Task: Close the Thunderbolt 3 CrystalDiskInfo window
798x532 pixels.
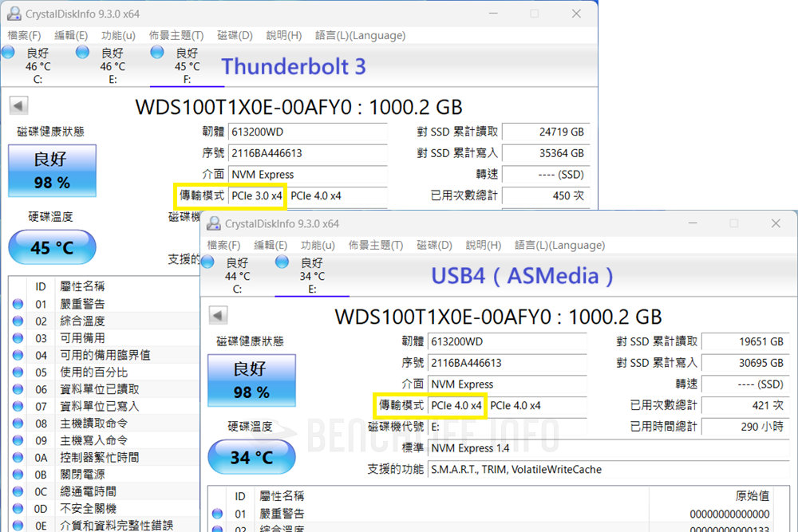Action: (575, 14)
